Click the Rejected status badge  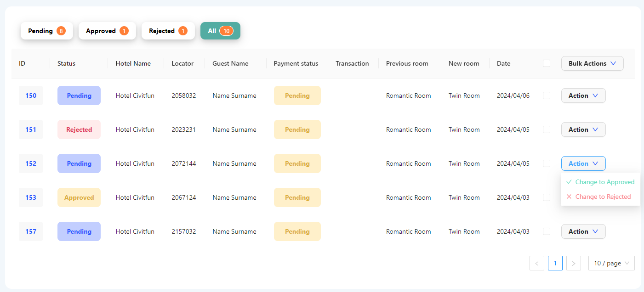(79, 129)
